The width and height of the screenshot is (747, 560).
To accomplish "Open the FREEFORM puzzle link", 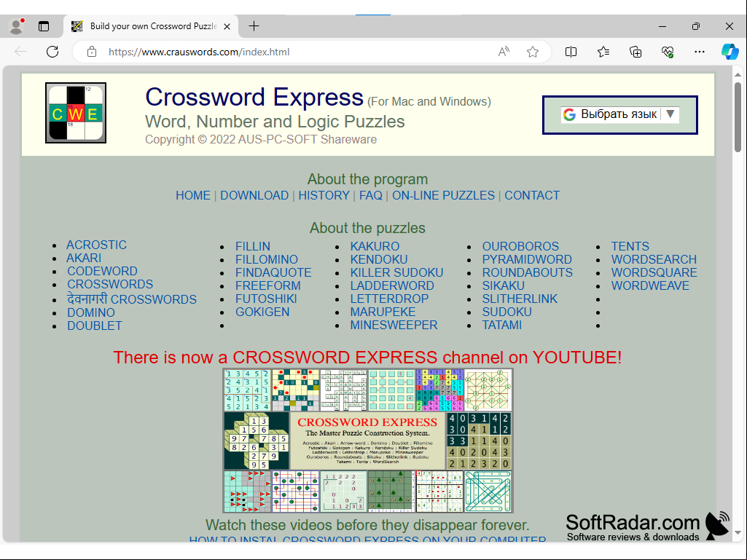I will tap(267, 285).
